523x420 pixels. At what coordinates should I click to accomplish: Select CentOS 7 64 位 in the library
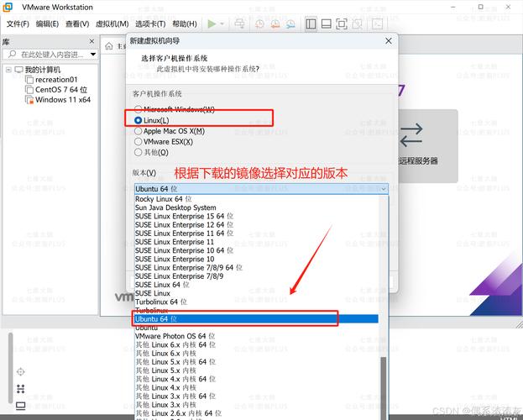pos(61,90)
